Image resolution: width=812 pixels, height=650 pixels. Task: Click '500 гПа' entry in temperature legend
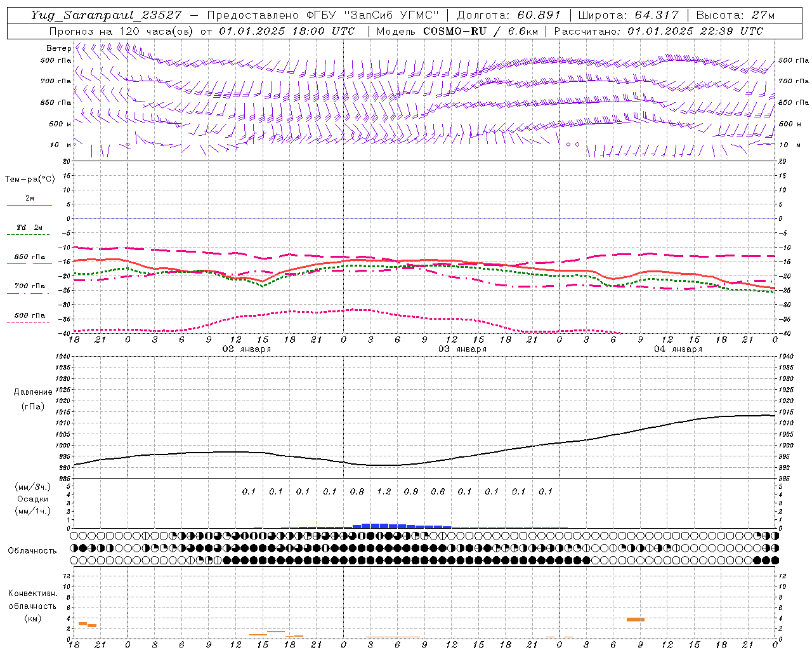tap(29, 315)
